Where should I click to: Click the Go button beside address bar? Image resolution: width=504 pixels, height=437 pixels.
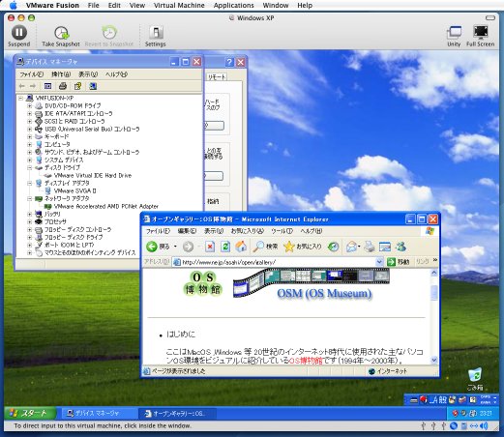tap(398, 262)
